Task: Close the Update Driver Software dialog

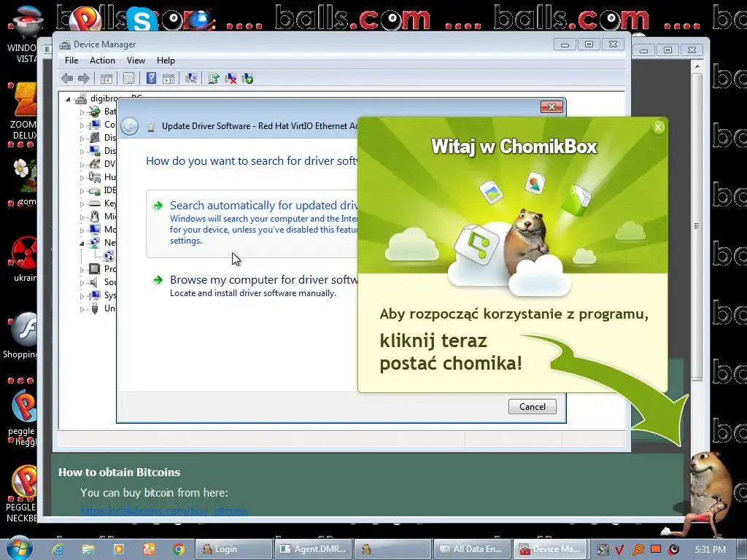Action: point(551,106)
